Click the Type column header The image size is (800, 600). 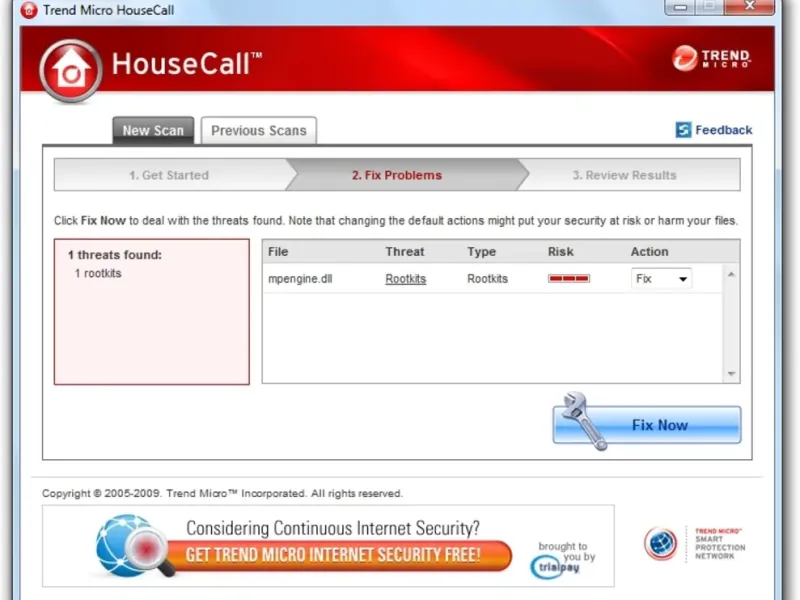coord(482,252)
